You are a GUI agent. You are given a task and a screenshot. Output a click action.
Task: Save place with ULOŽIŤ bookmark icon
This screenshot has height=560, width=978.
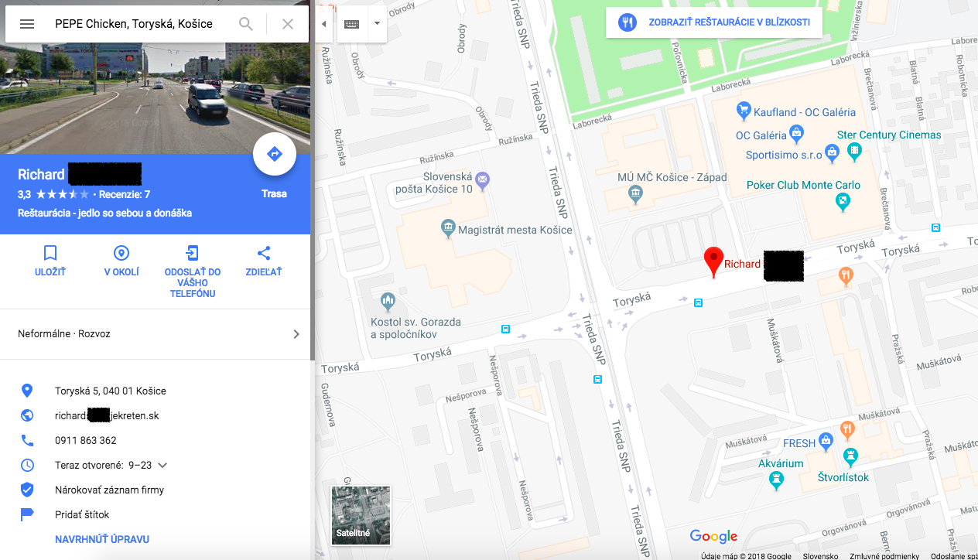click(x=50, y=261)
